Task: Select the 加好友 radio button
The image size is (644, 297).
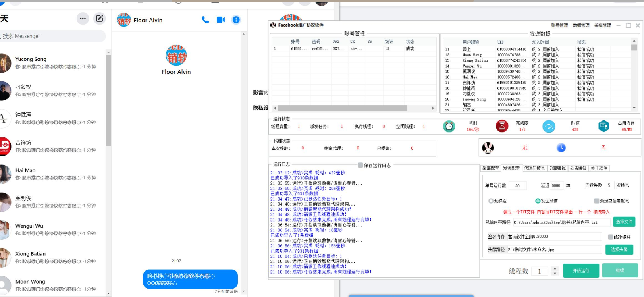Action: coord(491,201)
